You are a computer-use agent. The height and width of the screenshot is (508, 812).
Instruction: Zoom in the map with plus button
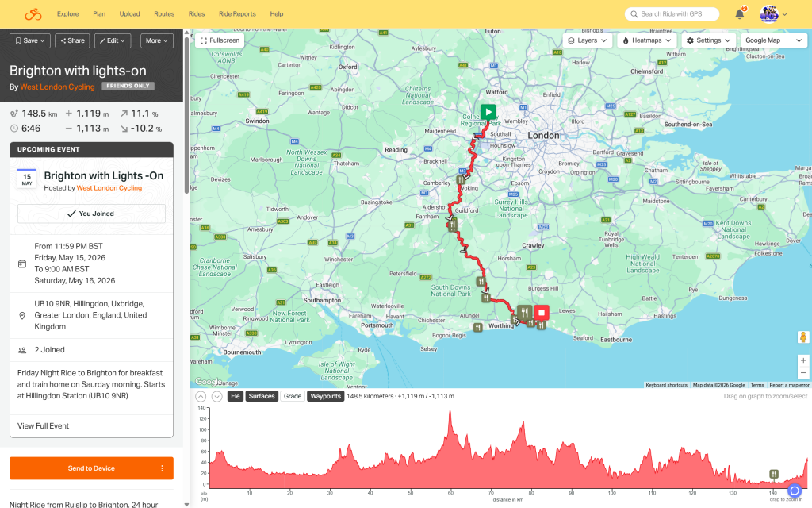tap(803, 360)
